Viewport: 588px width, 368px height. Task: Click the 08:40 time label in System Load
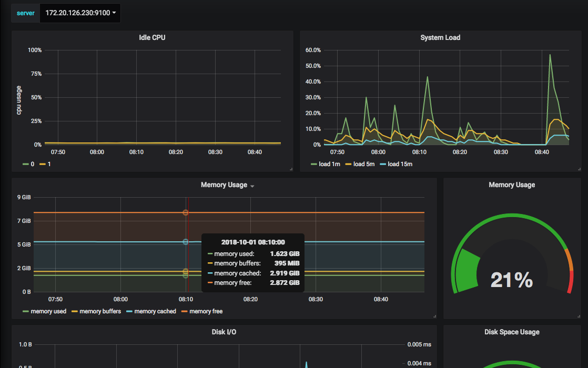tap(542, 152)
